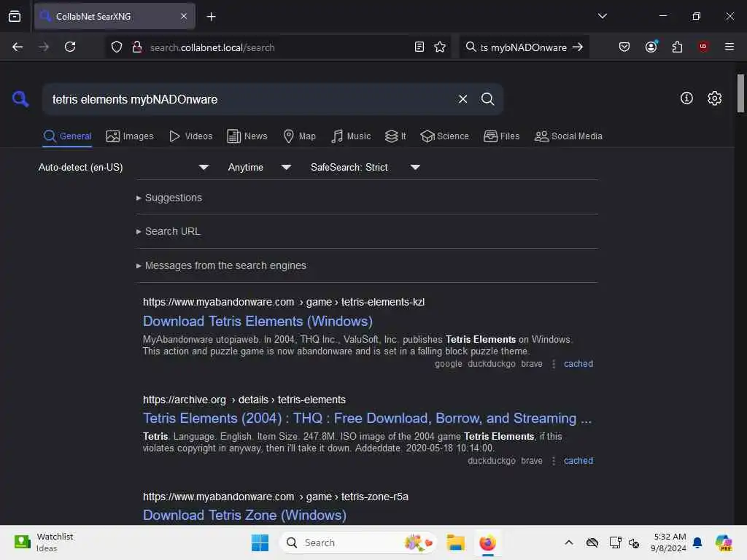This screenshot has height=560, width=747.
Task: Open the taskbar clock showing 5:32 AM
Action: pos(668,542)
